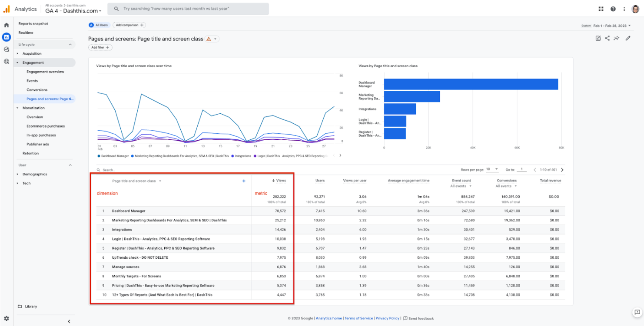644x326 pixels.
Task: Sort by Total revenue column
Action: tap(550, 181)
